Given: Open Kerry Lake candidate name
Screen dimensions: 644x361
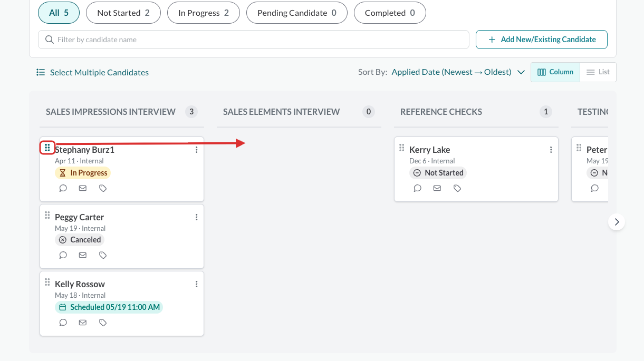Looking at the screenshot, I should coord(429,150).
